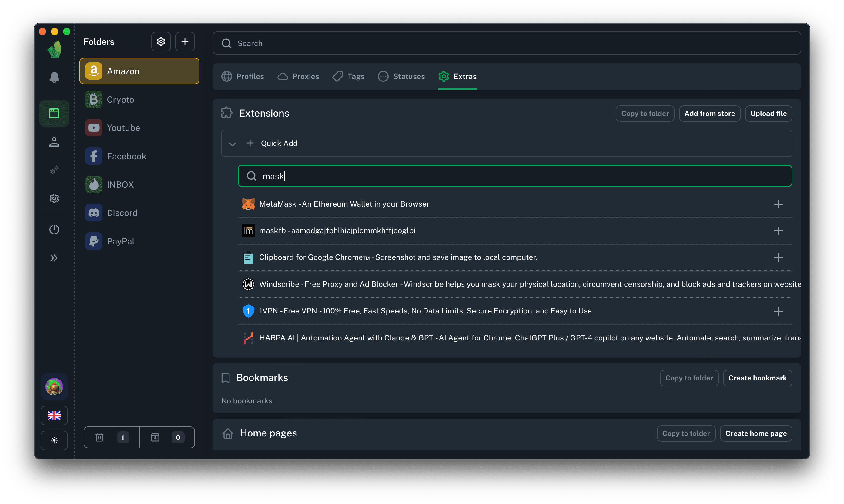This screenshot has height=504, width=844.
Task: Add a new folder with plus icon
Action: tap(185, 42)
